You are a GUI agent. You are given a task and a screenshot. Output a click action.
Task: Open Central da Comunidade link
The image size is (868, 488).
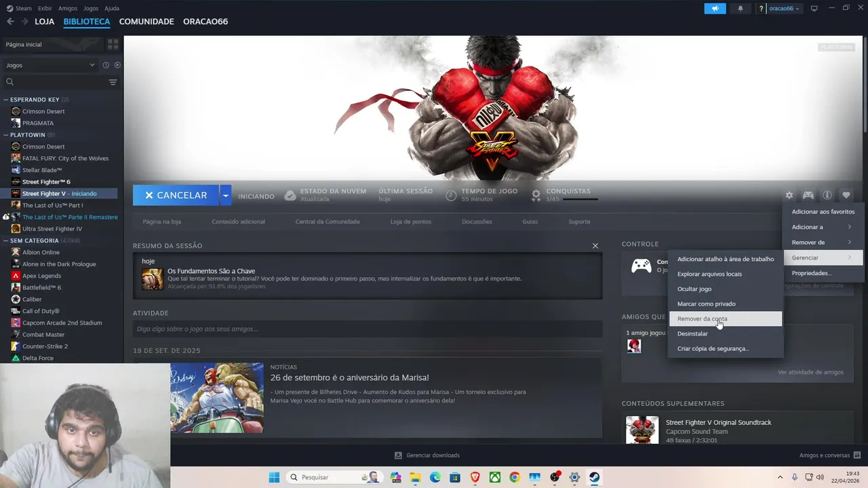click(328, 222)
